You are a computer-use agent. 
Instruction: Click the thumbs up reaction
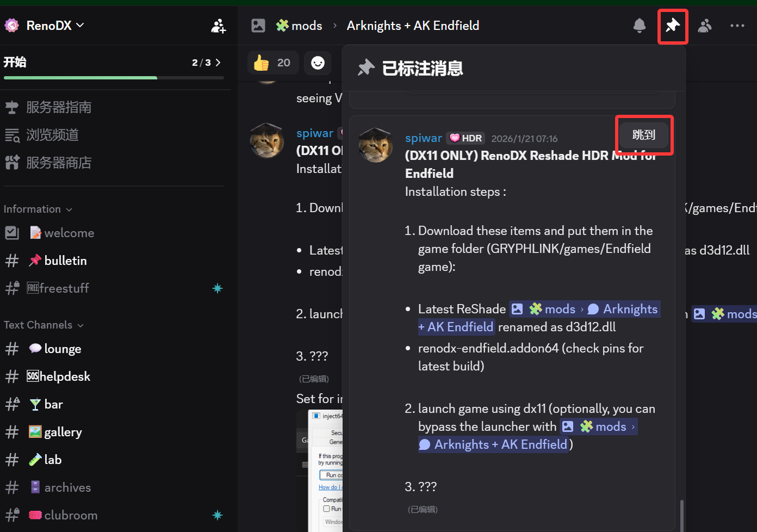(272, 63)
